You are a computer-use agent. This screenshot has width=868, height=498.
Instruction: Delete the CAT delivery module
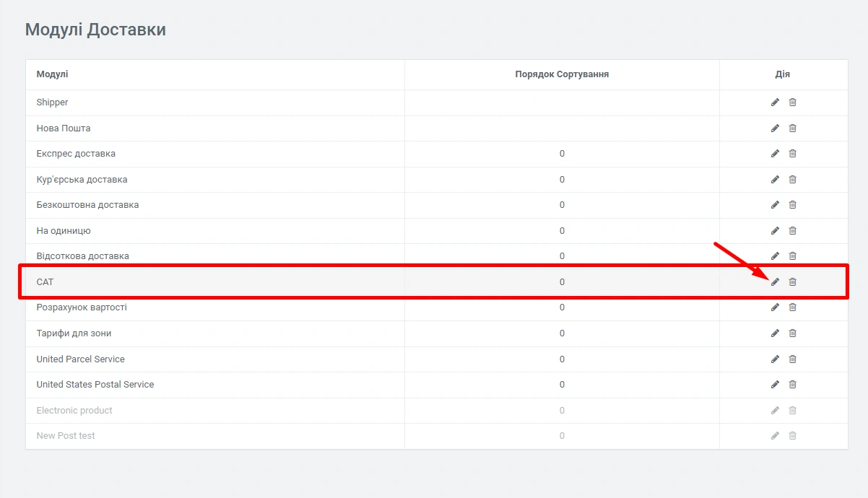pos(792,282)
